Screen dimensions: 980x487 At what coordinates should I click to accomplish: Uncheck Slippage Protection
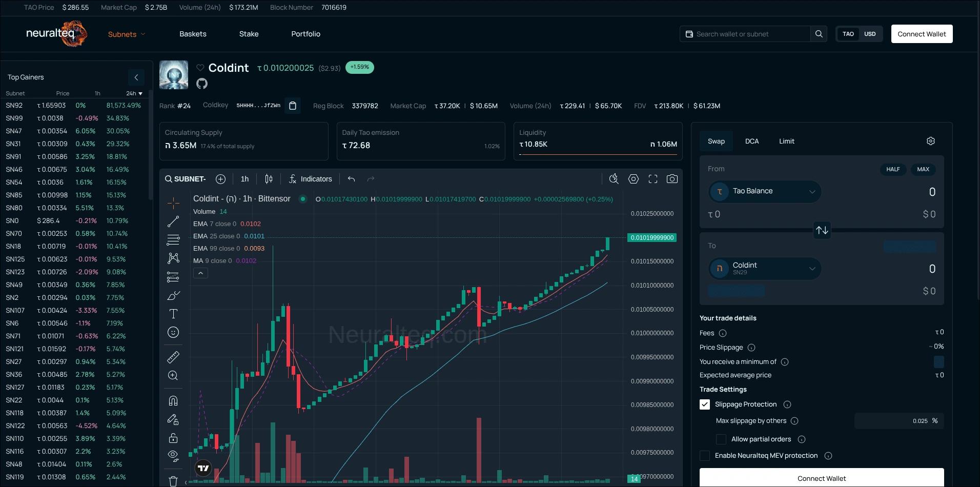[x=705, y=404]
